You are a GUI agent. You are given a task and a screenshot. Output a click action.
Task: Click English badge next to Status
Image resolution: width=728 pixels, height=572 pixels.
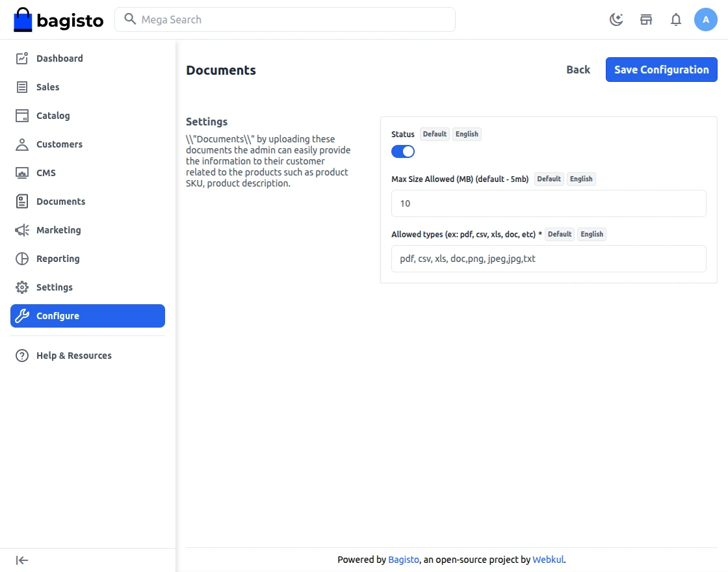click(467, 134)
